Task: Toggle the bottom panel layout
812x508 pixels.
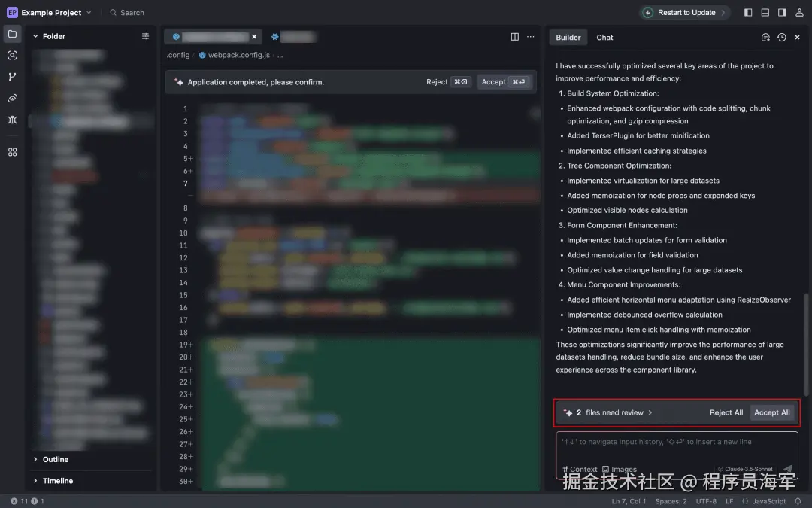Action: (765, 13)
